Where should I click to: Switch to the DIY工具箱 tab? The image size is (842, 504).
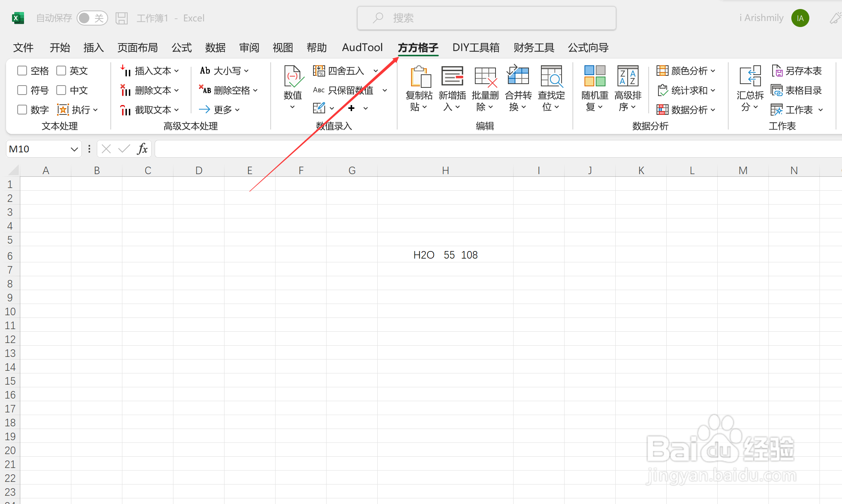[476, 48]
